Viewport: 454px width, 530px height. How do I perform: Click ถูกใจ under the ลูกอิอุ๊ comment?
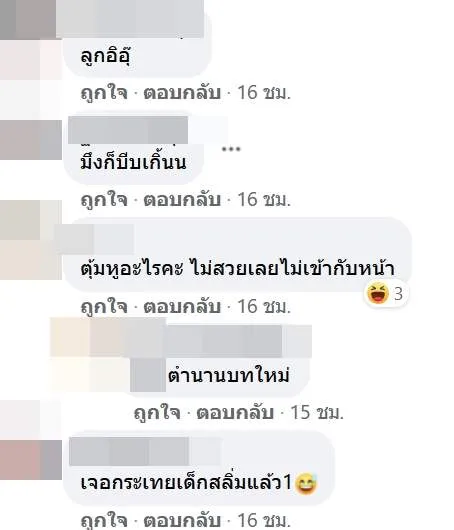[104, 93]
